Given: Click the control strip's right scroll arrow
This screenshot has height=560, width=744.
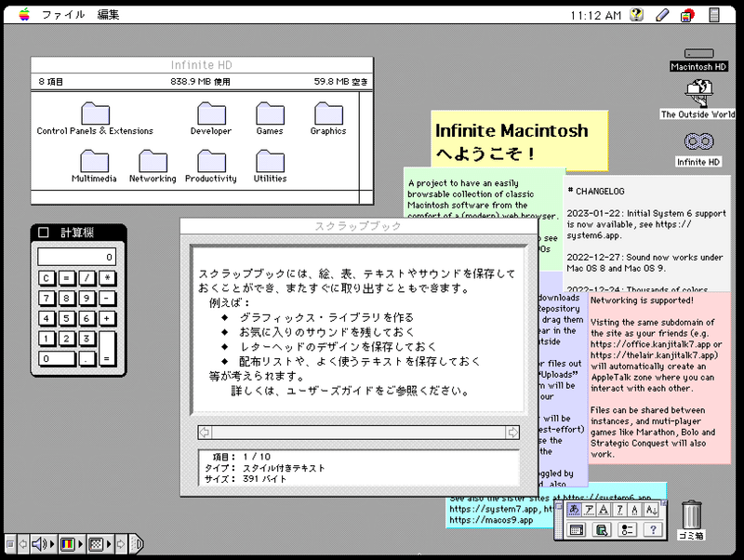Looking at the screenshot, I should point(121,544).
